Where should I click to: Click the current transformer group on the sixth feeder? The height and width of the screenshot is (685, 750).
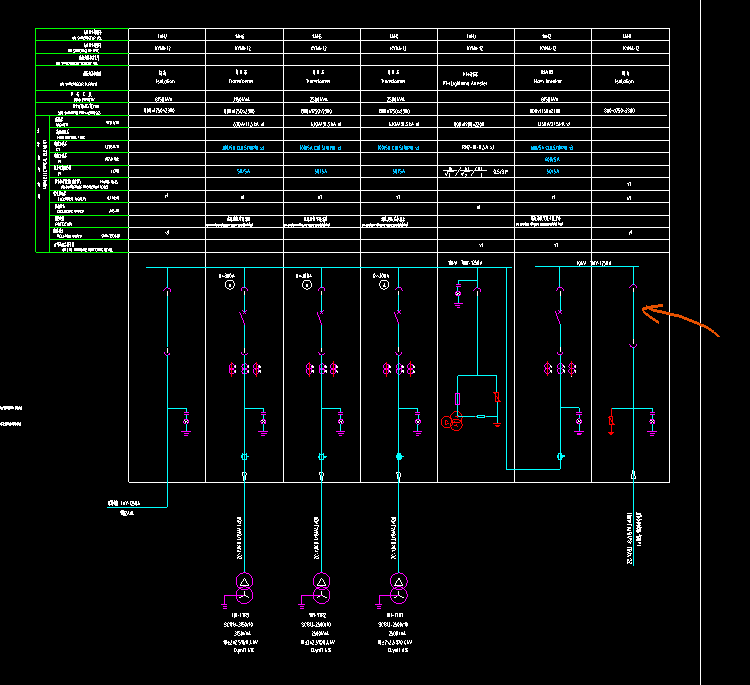click(x=560, y=368)
